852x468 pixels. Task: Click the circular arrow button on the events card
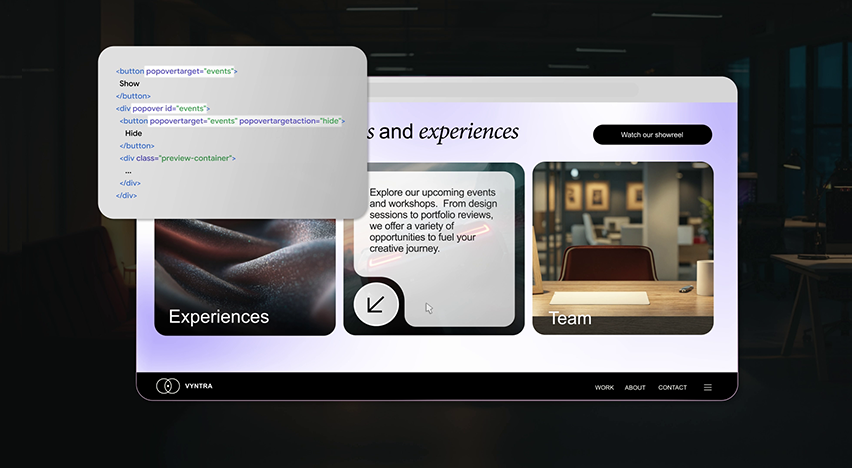(x=376, y=304)
